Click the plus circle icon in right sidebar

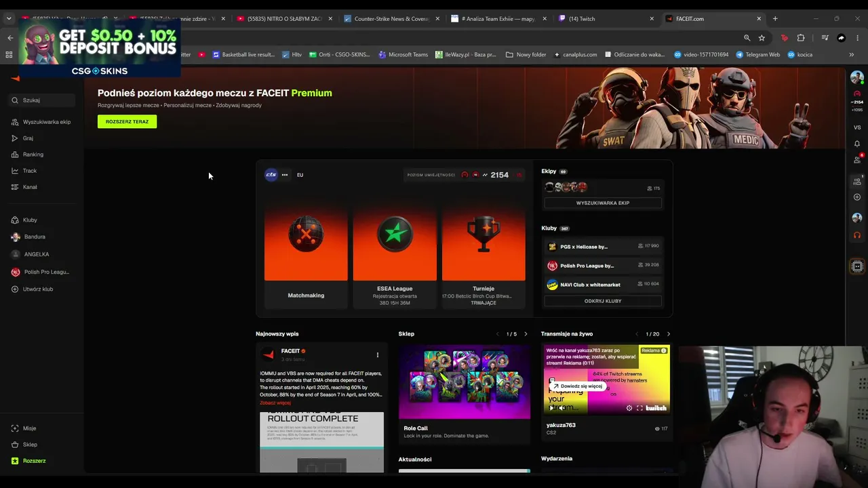[857, 197]
